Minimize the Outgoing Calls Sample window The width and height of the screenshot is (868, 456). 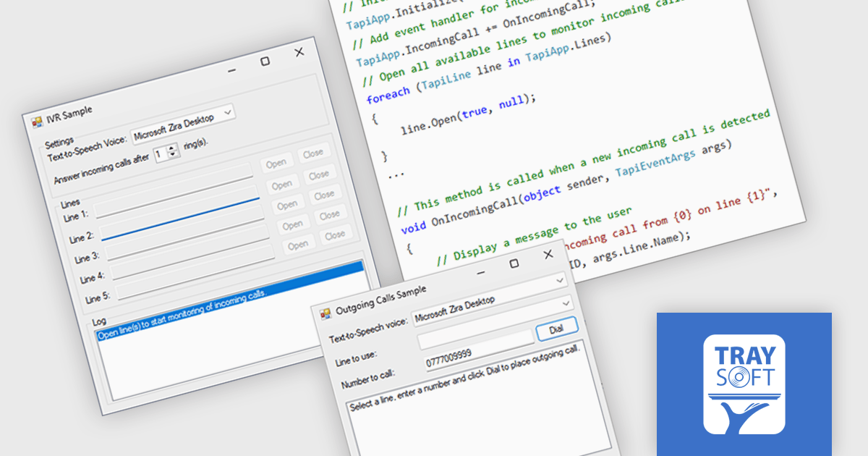(x=480, y=272)
